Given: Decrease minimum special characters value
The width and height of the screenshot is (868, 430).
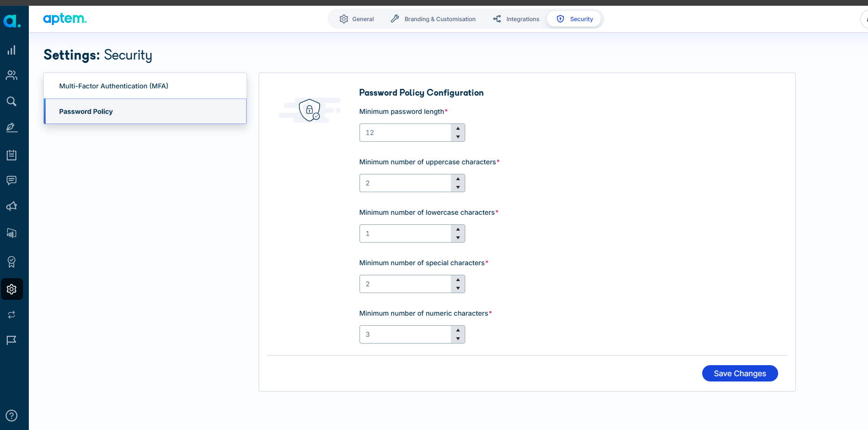Looking at the screenshot, I should tap(458, 288).
